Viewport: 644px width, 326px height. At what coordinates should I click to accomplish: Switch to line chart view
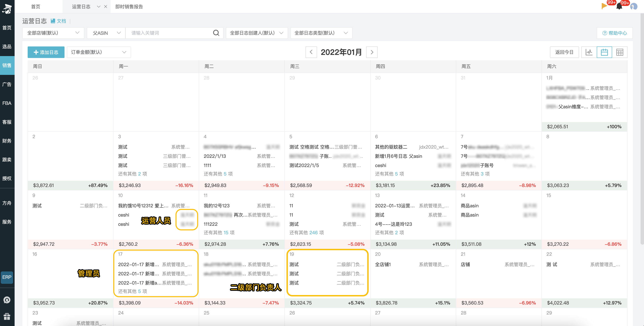click(589, 52)
